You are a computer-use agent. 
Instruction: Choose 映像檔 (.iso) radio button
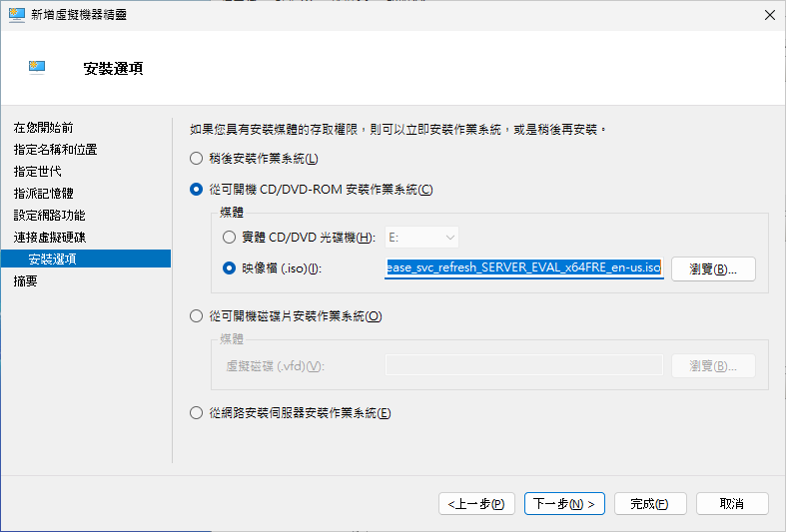click(x=229, y=268)
